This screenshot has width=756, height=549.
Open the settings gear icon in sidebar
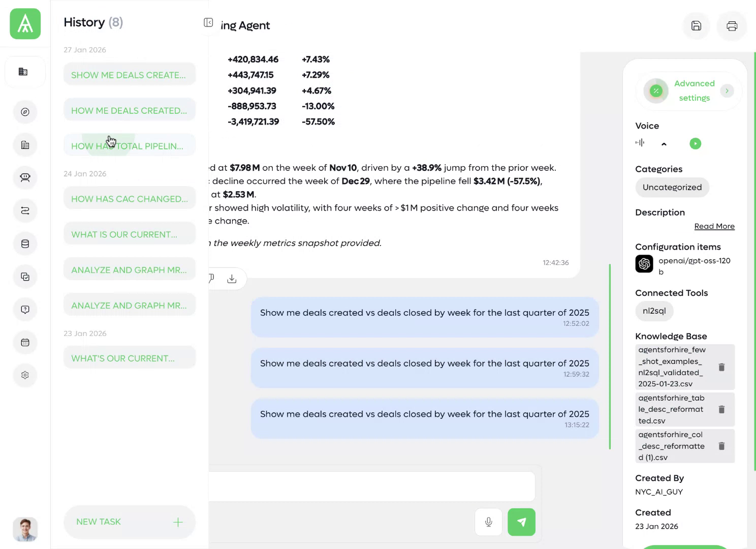[x=25, y=375]
